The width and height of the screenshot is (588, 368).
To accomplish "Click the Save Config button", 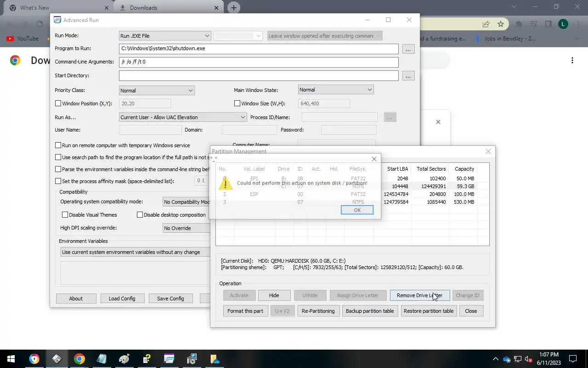I will 170,299.
